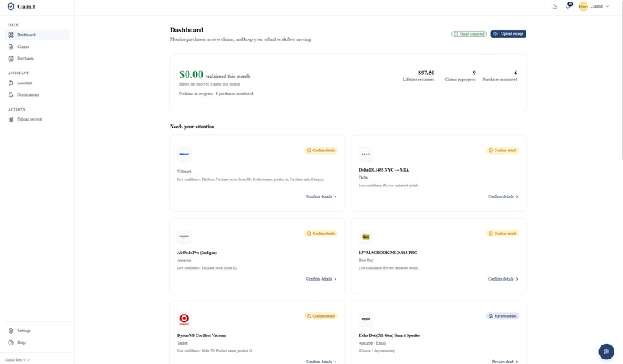Open Help page

point(37,342)
